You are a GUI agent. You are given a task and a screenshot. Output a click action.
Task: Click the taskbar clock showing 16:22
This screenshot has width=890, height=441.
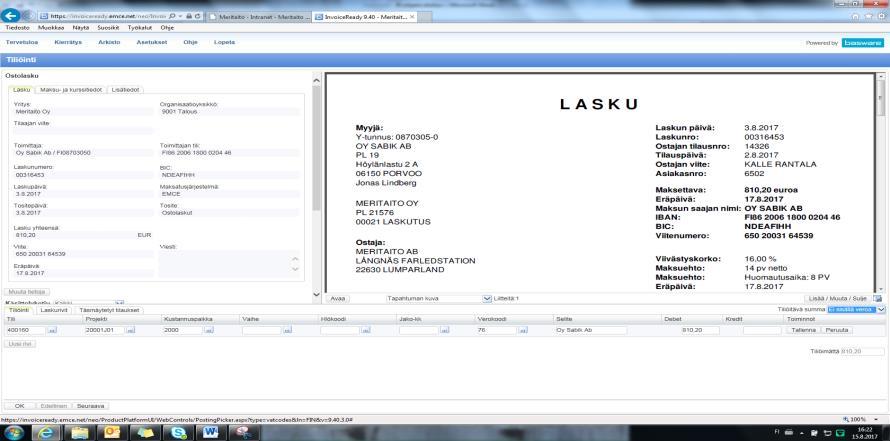(864, 433)
